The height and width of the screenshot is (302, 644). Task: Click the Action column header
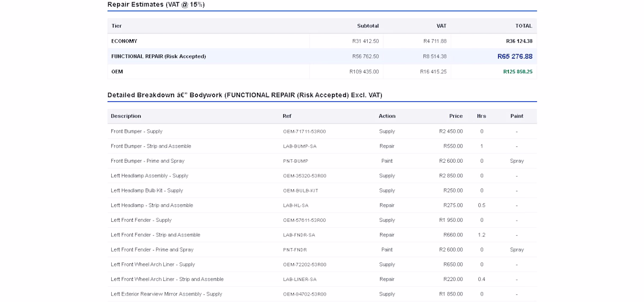pos(387,116)
